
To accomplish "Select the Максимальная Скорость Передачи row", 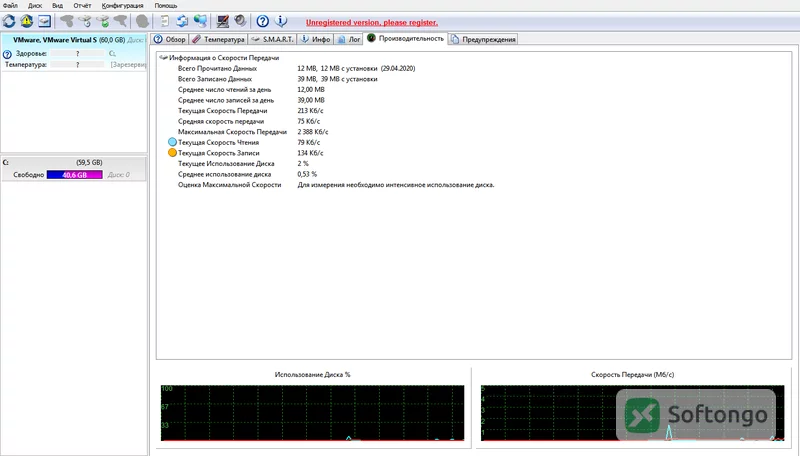I will coord(253,132).
